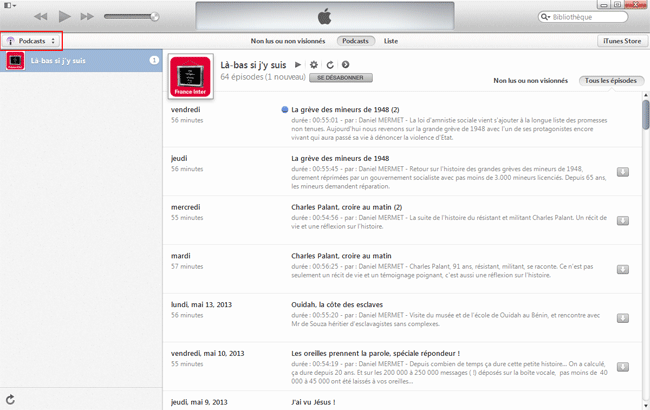The image size is (650, 410).
Task: Filter episodes by Non lus ou non visionnés
Action: click(x=530, y=80)
